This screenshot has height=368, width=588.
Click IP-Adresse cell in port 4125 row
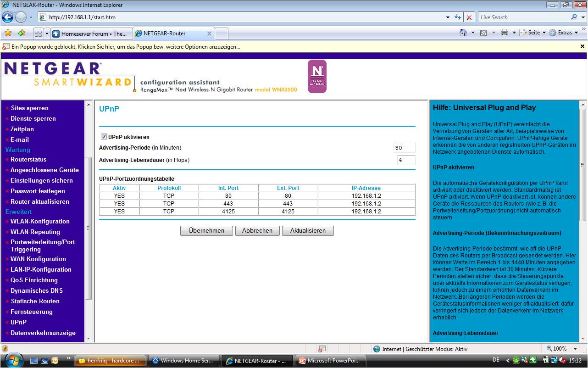366,212
